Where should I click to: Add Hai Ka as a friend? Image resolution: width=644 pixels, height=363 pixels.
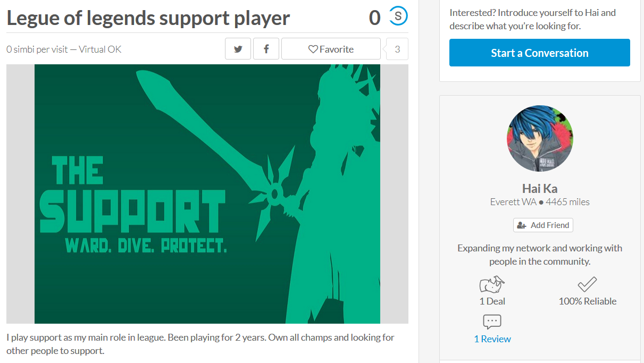tap(543, 225)
